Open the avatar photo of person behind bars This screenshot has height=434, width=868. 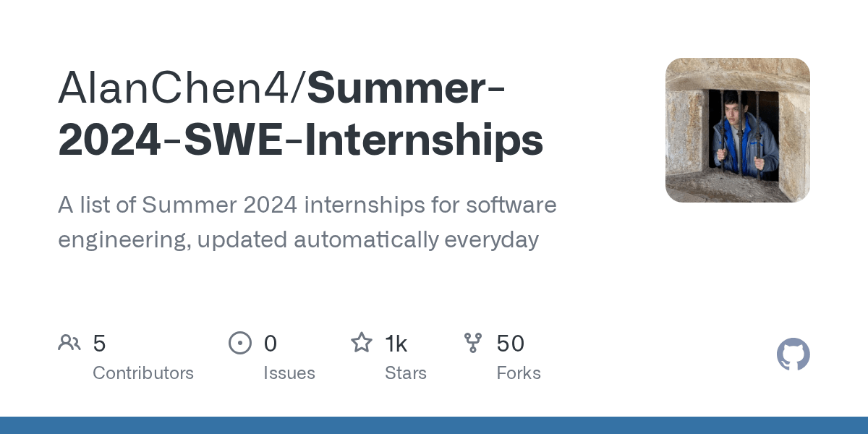pyautogui.click(x=738, y=130)
